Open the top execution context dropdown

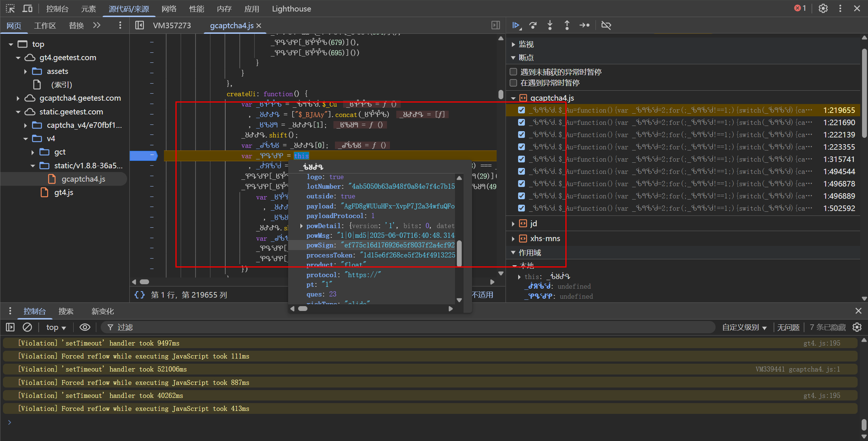[56, 327]
